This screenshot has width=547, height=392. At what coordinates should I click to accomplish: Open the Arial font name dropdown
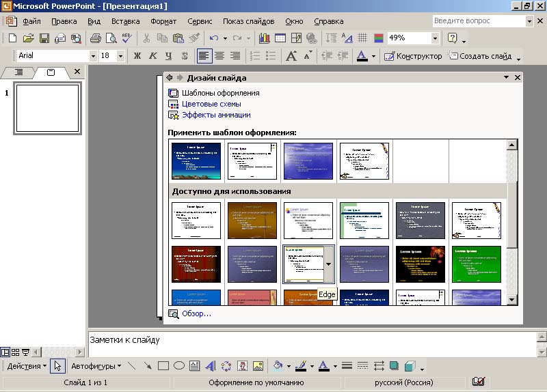point(93,56)
